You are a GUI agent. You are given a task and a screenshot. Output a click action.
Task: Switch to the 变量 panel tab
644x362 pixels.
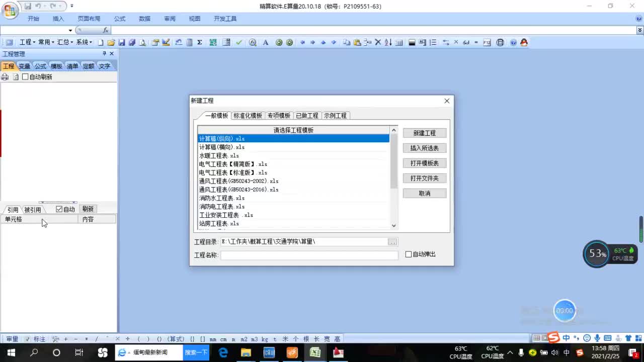click(24, 66)
